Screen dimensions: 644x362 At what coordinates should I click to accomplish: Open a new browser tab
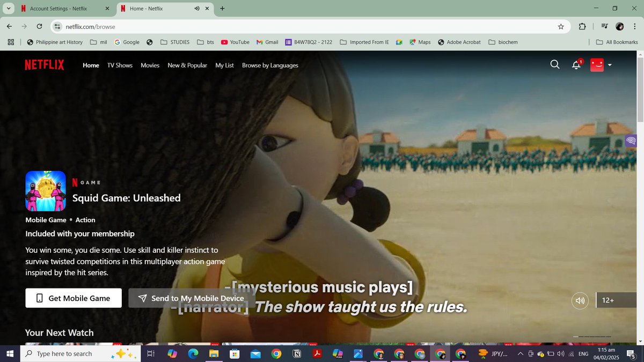pyautogui.click(x=222, y=9)
